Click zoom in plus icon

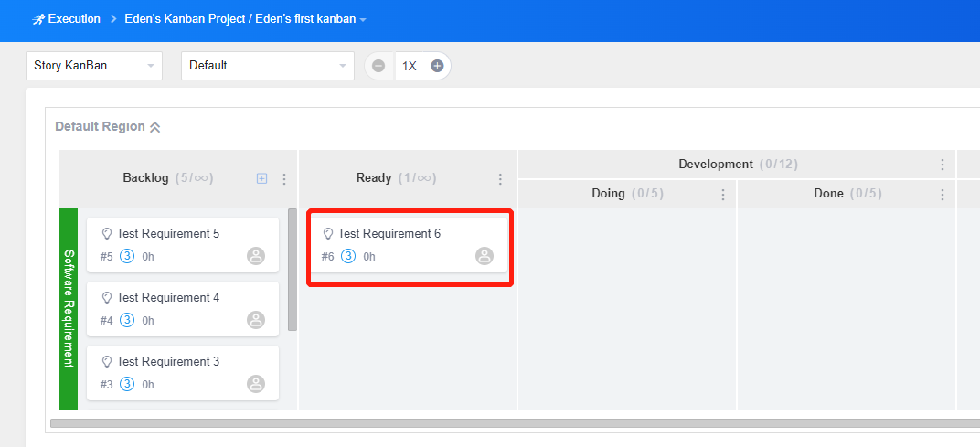point(437,66)
